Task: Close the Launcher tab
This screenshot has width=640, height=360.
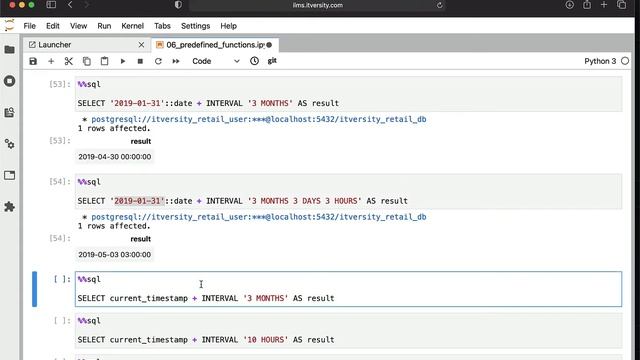Action: pyautogui.click(x=141, y=45)
